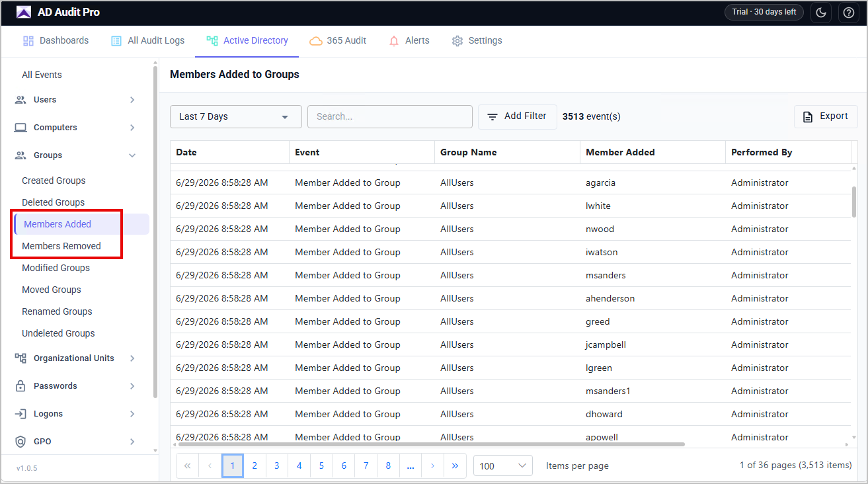Open Deleted Groups report
The height and width of the screenshot is (484, 868).
tap(53, 202)
